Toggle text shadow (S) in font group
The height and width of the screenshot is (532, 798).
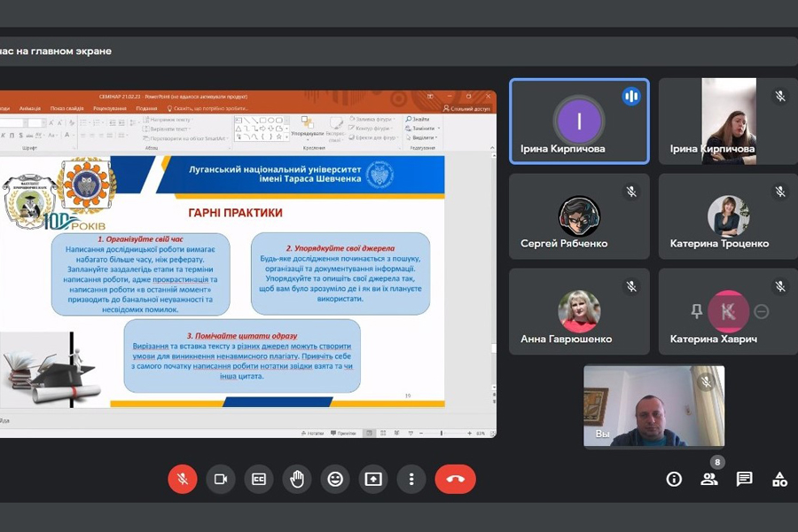[21, 136]
